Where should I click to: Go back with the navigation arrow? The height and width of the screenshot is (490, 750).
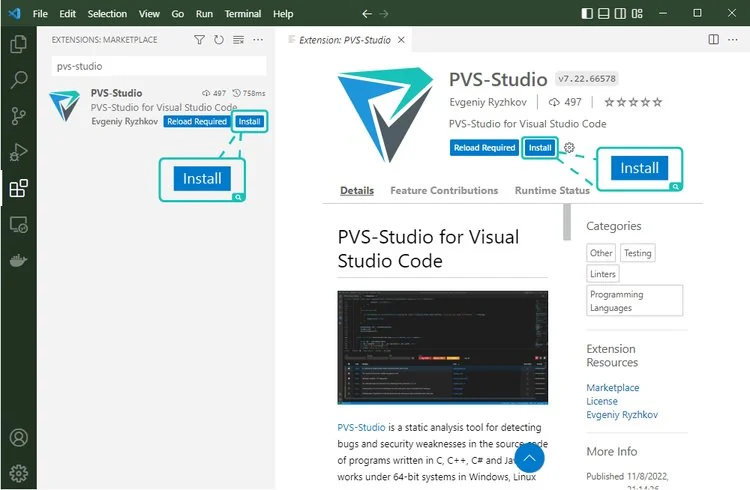367,14
